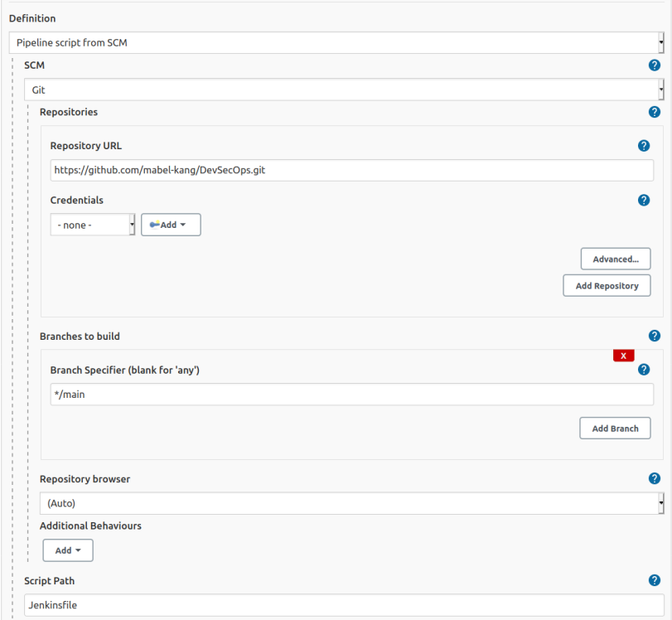Open help for the SCM section
This screenshot has height=620, width=672.
point(655,65)
